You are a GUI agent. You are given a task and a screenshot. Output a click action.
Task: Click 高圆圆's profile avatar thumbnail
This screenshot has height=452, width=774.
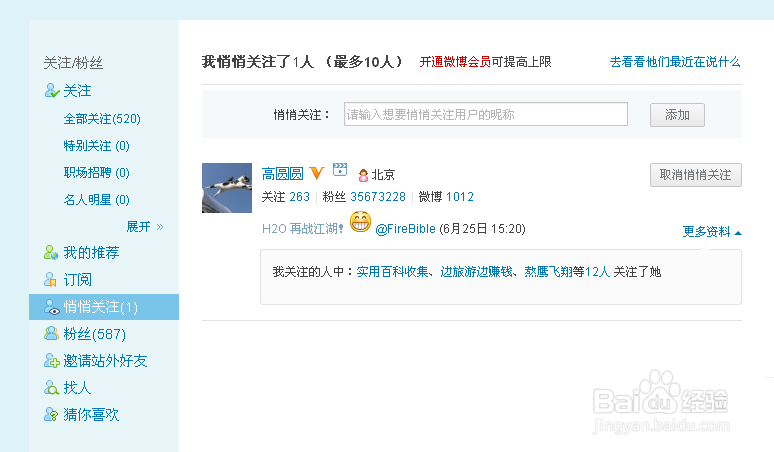[x=227, y=188]
